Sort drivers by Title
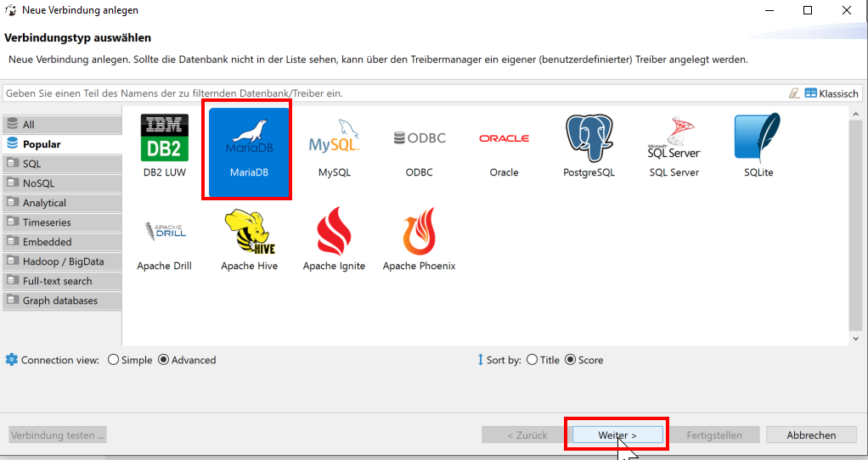The width and height of the screenshot is (868, 460). click(x=533, y=360)
